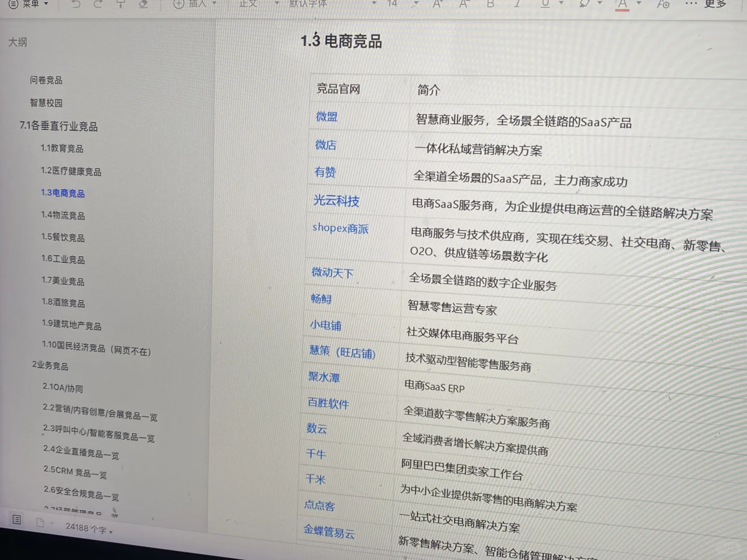747x560 pixels.
Task: Click the Clear Formatting icon
Action: 143,4
